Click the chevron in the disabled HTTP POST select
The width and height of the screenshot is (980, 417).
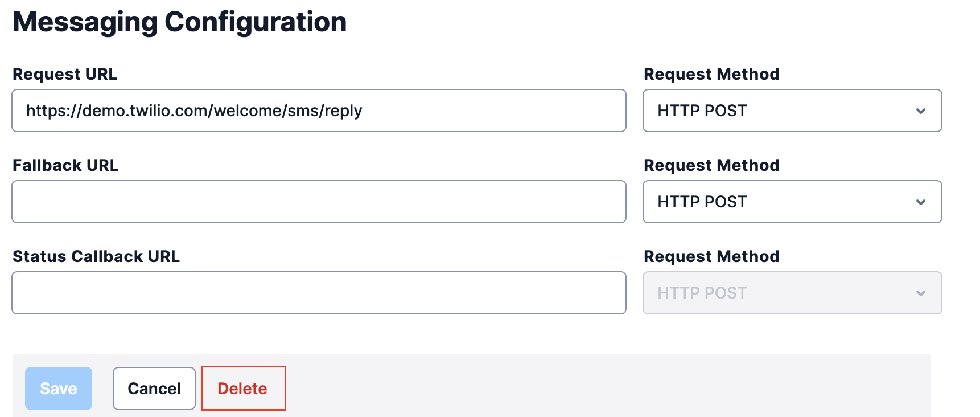pyautogui.click(x=920, y=293)
